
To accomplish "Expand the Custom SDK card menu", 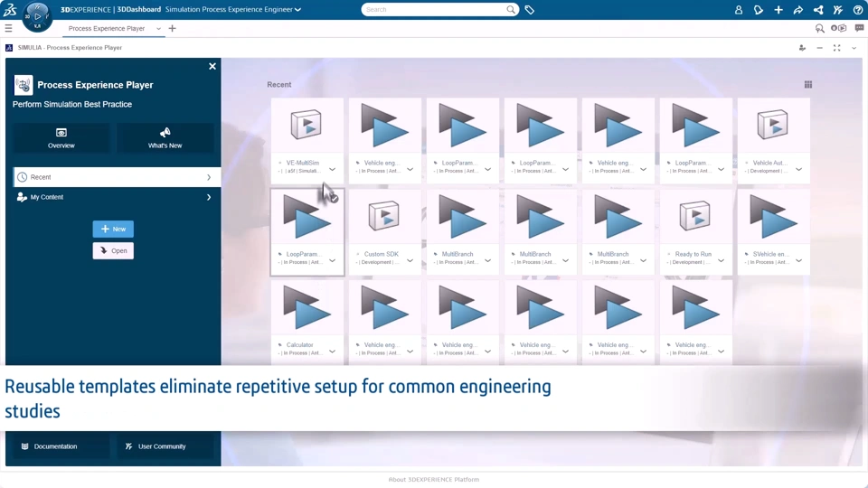I will point(410,260).
